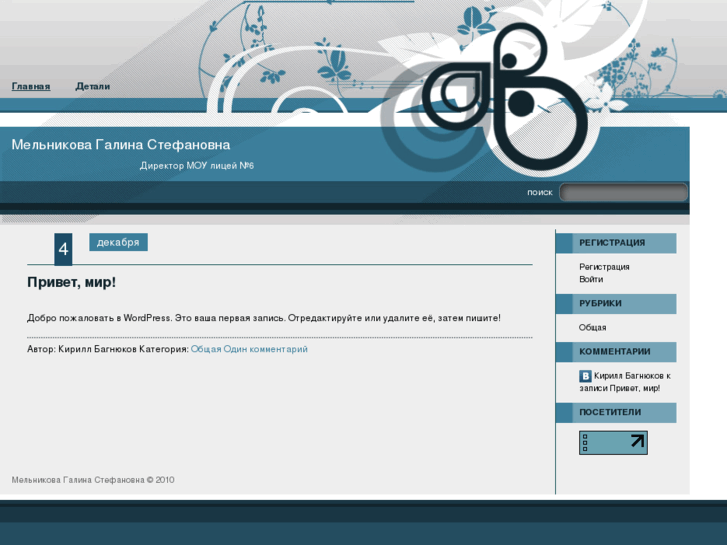Click the footer copyright Мельникова Галина Стефановна © 2010
This screenshot has height=545, width=727.
[93, 480]
